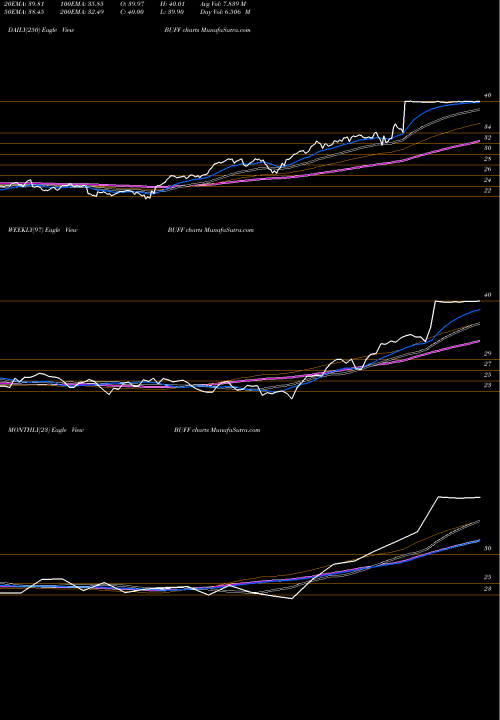Click the 24 price label on daily chart

(x=487, y=180)
